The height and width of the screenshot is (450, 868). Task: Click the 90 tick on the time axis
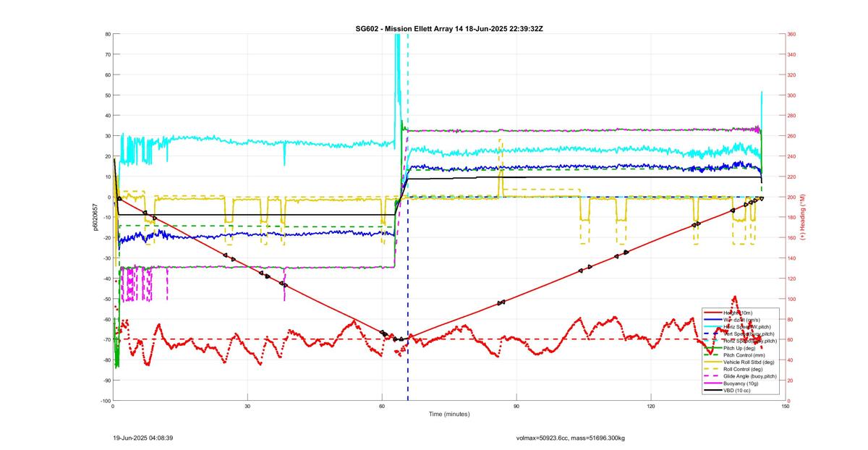coord(516,407)
